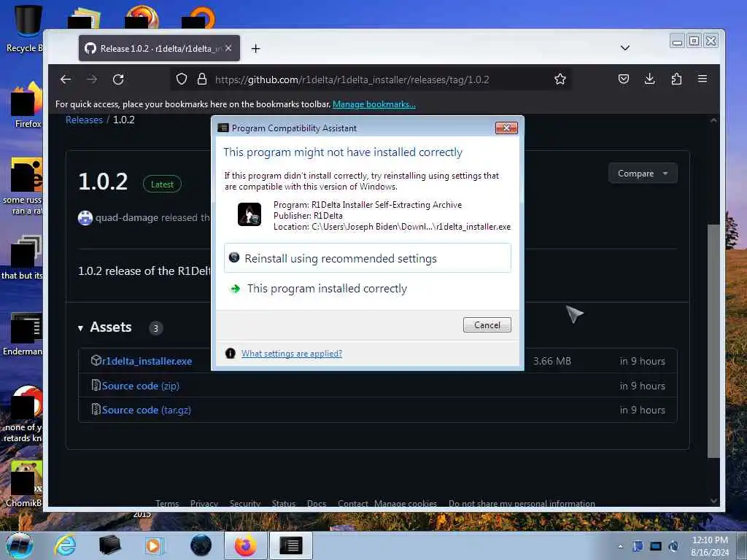Download Source code (tar.gz)
Screen dimensions: 747x560
tap(146, 410)
